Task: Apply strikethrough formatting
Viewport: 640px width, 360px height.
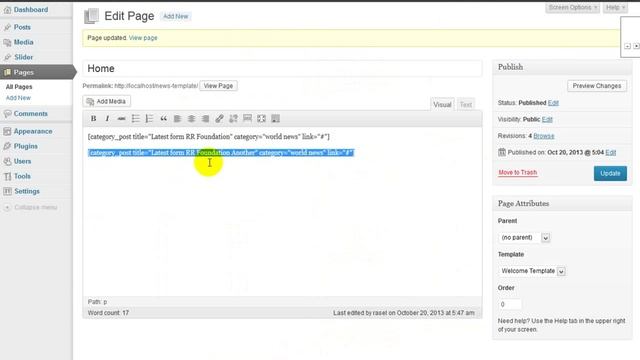Action: tap(121, 118)
